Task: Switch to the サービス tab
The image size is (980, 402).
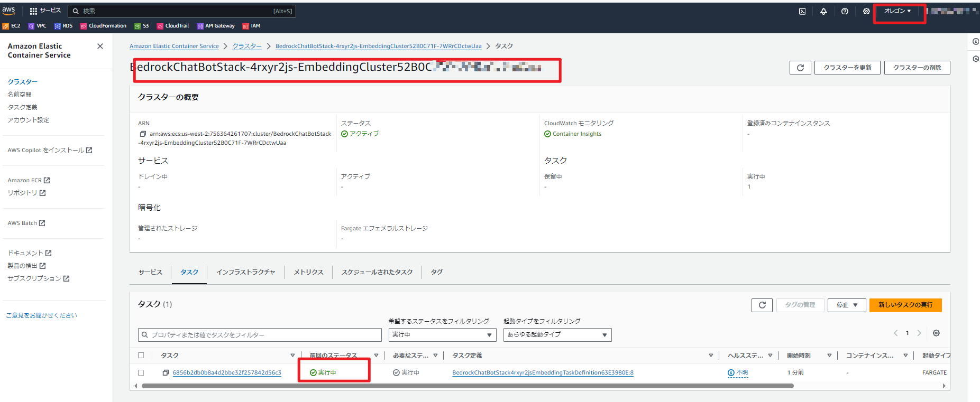Action: coord(150,272)
